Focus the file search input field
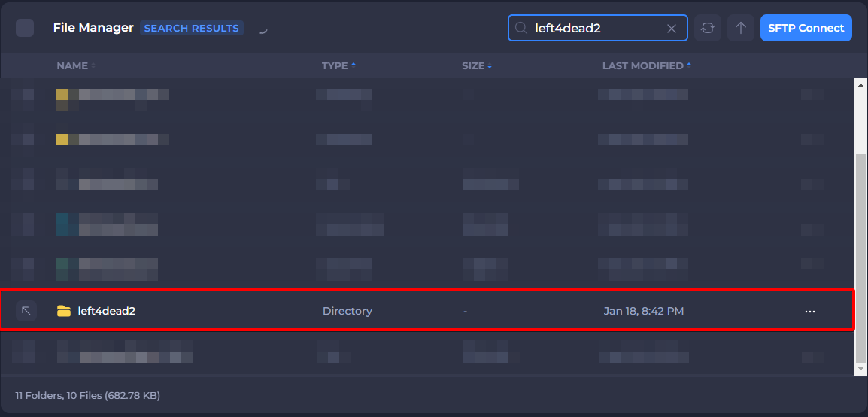This screenshot has height=417, width=868. click(594, 29)
